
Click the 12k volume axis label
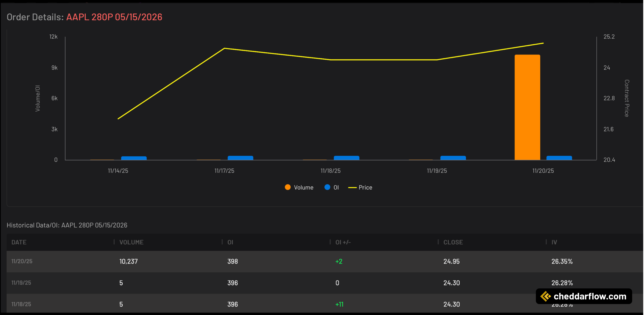click(53, 37)
